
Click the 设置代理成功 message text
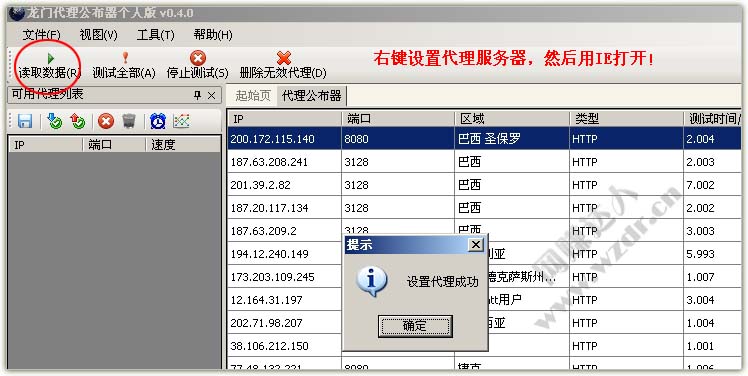coord(442,282)
